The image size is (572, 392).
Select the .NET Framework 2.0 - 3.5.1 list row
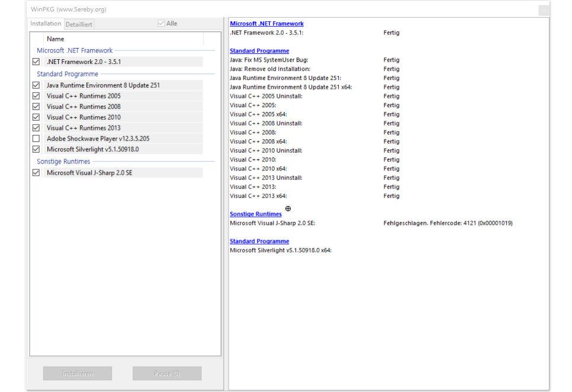123,62
